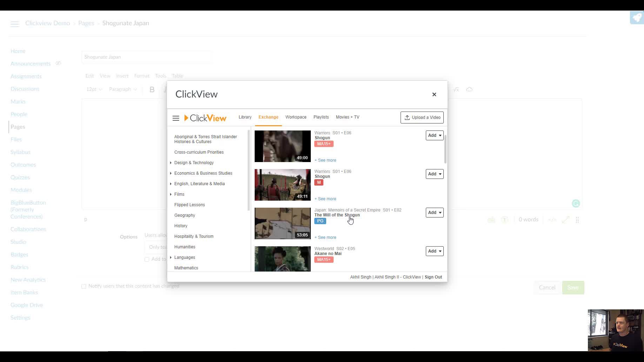Click the cloud icon in the editor toolbar
644x362 pixels.
point(469,89)
